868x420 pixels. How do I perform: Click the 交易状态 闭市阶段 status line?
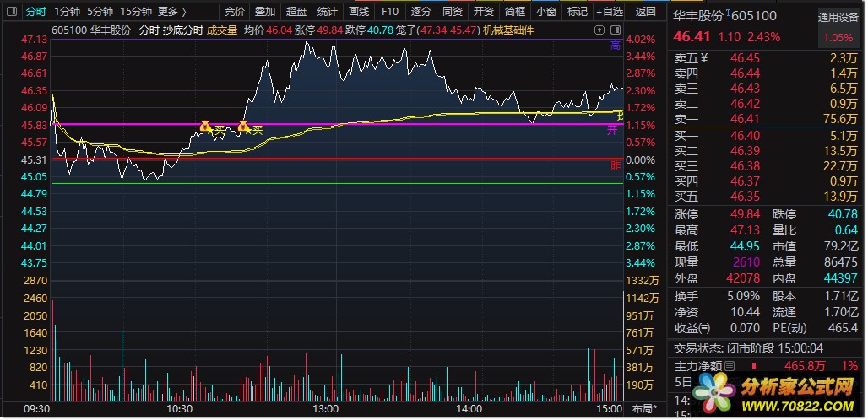(x=748, y=348)
